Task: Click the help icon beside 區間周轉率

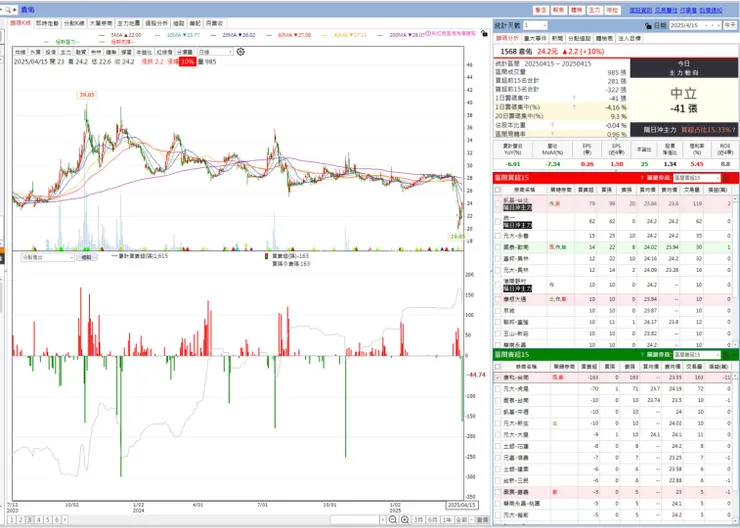Action: pyautogui.click(x=552, y=134)
